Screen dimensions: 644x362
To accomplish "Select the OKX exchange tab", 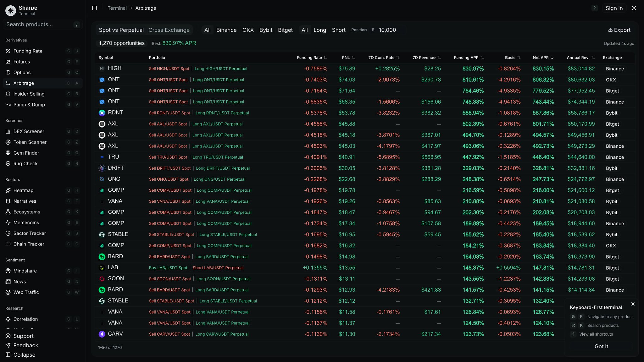I will [248, 30].
